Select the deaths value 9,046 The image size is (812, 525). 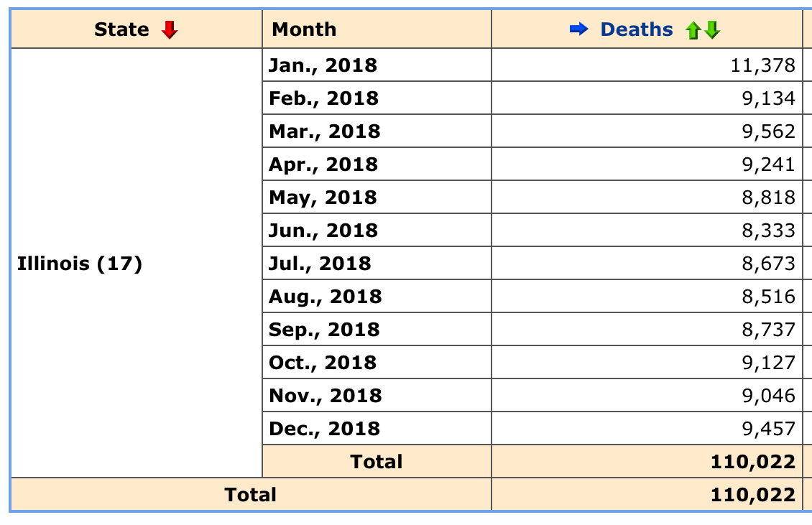pyautogui.click(x=768, y=396)
